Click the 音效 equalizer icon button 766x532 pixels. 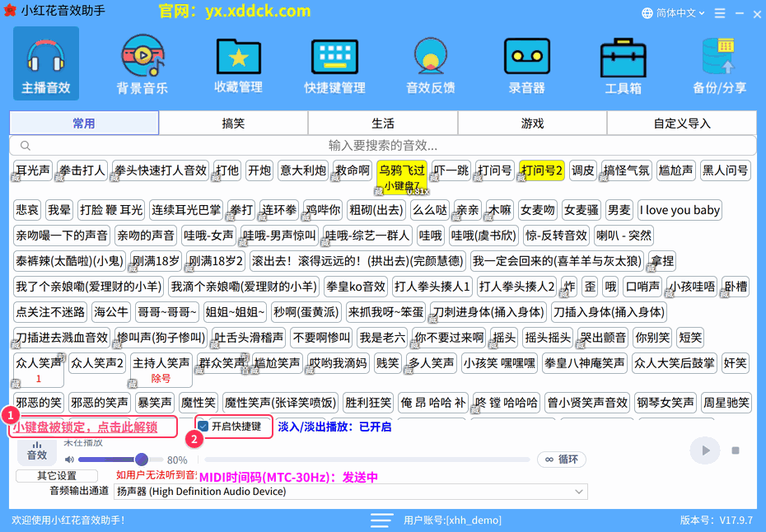coord(36,451)
